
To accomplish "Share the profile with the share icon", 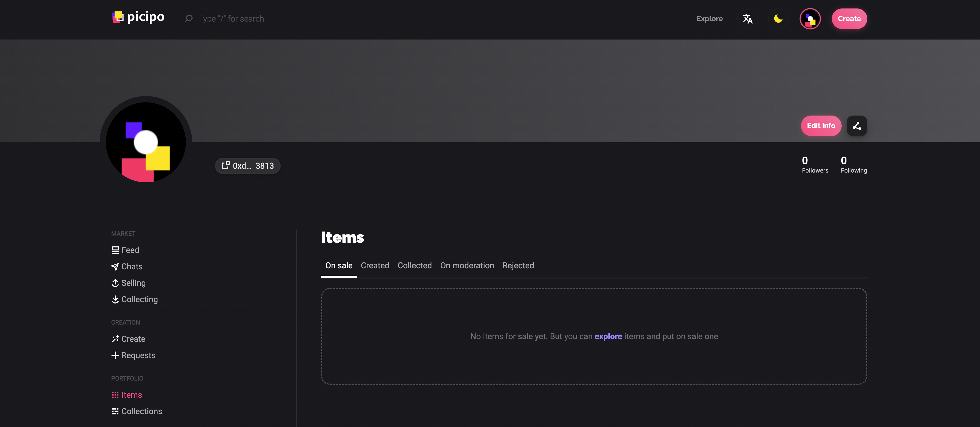I will pos(857,126).
